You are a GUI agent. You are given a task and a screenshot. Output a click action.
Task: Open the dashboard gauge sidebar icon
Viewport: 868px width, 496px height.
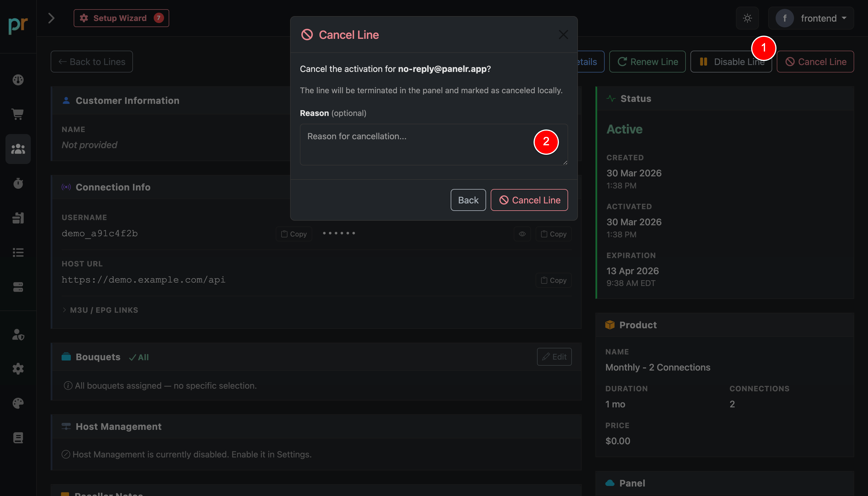pos(18,80)
